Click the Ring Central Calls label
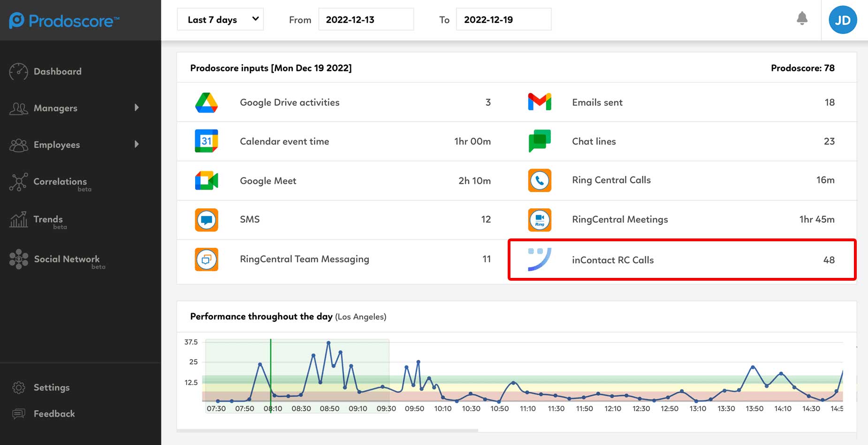 (x=611, y=180)
